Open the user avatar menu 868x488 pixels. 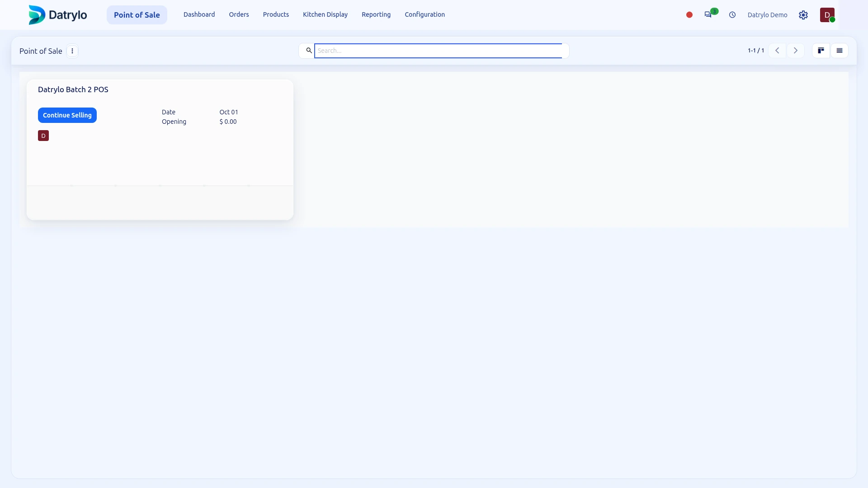pos(827,15)
